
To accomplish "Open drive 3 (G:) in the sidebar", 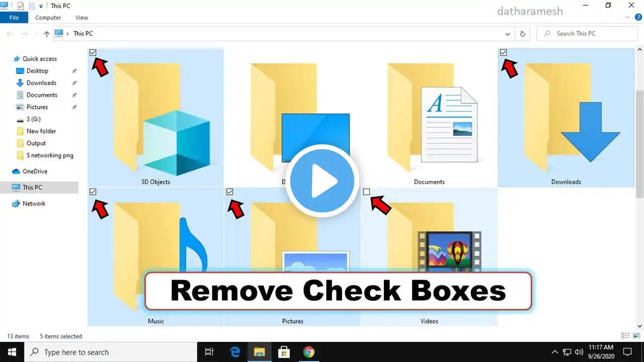I will pyautogui.click(x=33, y=119).
